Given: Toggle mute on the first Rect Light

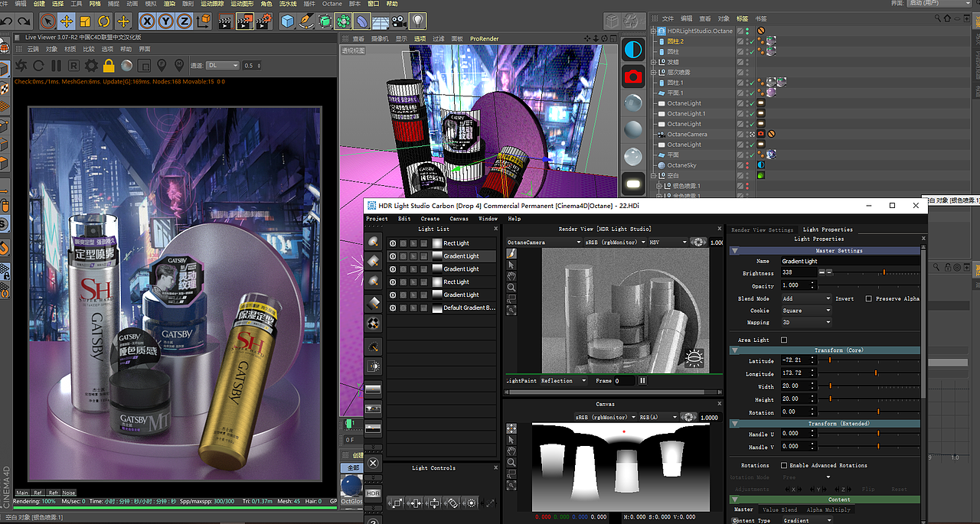Looking at the screenshot, I should [x=393, y=243].
